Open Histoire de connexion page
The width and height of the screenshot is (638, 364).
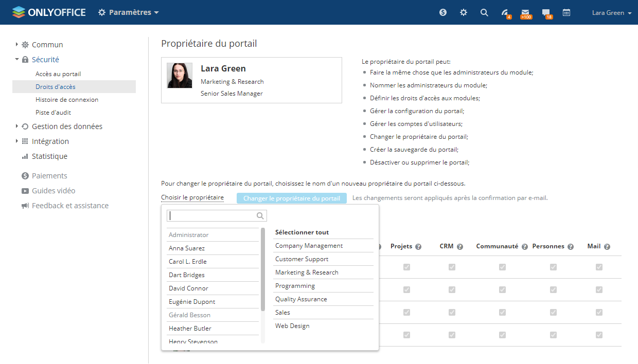(x=67, y=100)
